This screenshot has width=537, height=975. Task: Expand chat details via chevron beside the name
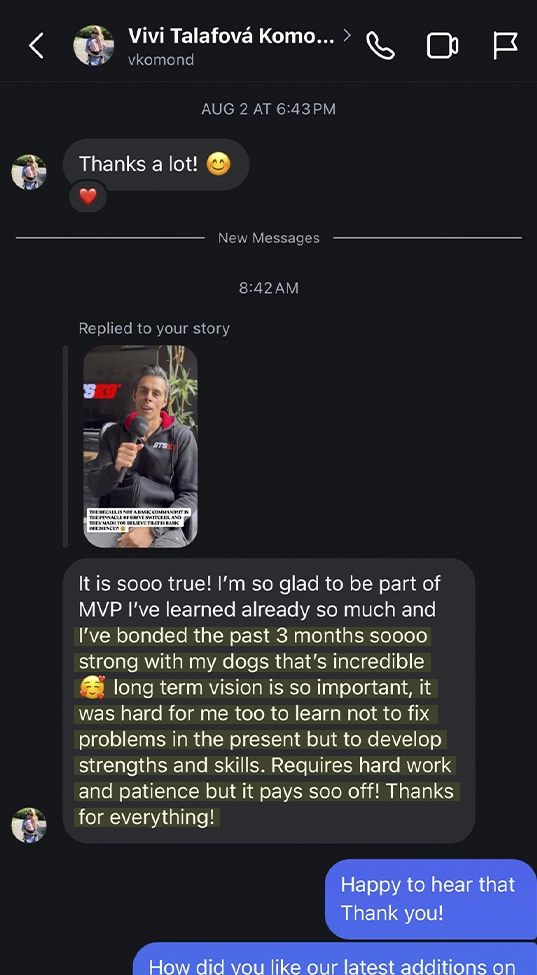point(347,35)
